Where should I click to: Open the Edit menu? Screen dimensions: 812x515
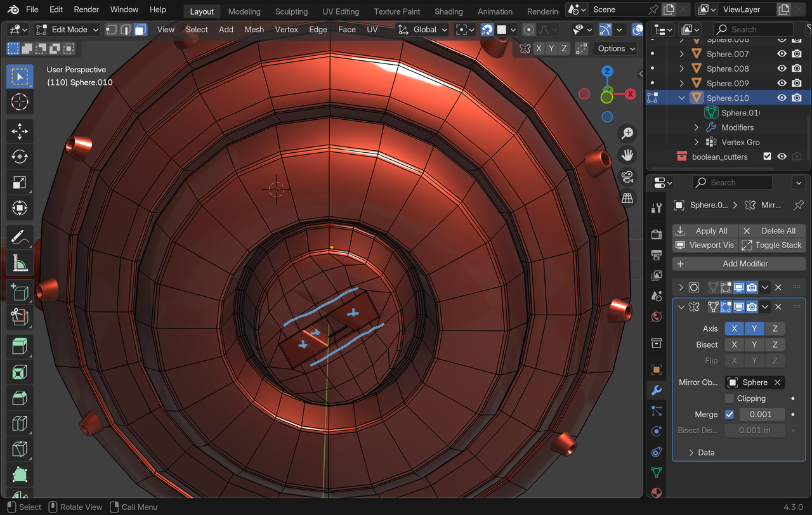pyautogui.click(x=56, y=10)
